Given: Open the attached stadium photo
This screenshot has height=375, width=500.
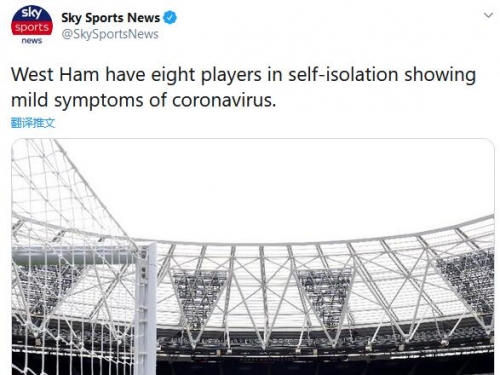Looking at the screenshot, I should [x=253, y=257].
